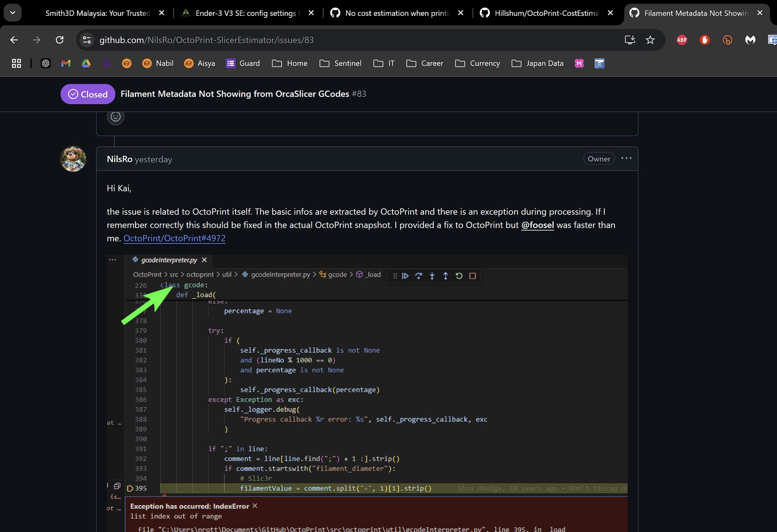Open the Gmail bookmark icon

pos(66,64)
